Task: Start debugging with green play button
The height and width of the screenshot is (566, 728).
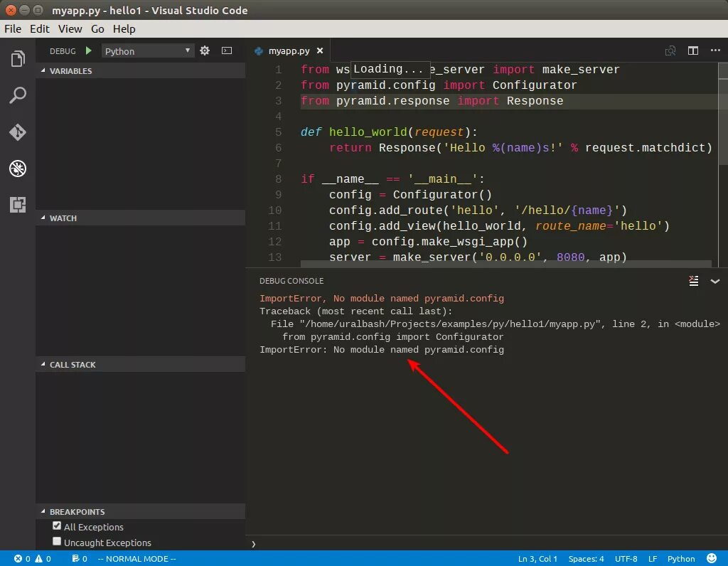Action: pyautogui.click(x=89, y=50)
